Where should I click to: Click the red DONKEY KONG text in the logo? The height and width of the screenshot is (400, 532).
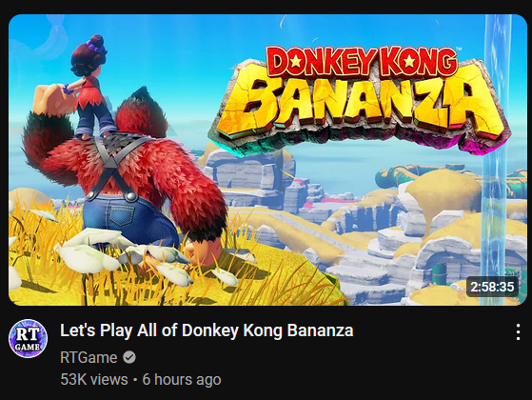pos(362,62)
